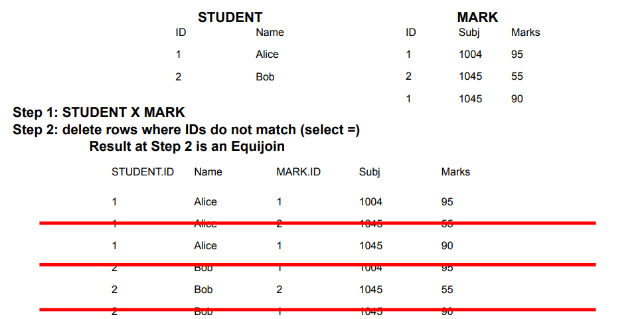Select the 95 mark in MARK table
Screen dimensions: 644x319
click(517, 54)
